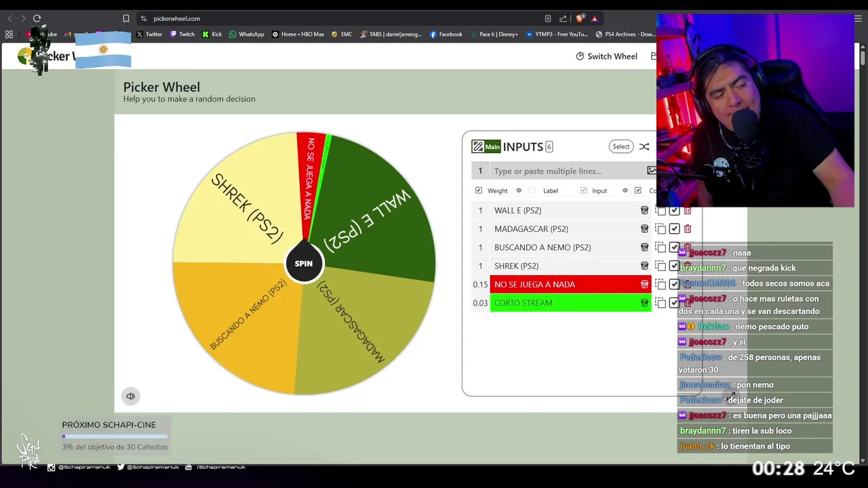868x488 pixels.
Task: Click the BUSCANDO A NEMO (PS2) input text
Action: pos(542,247)
